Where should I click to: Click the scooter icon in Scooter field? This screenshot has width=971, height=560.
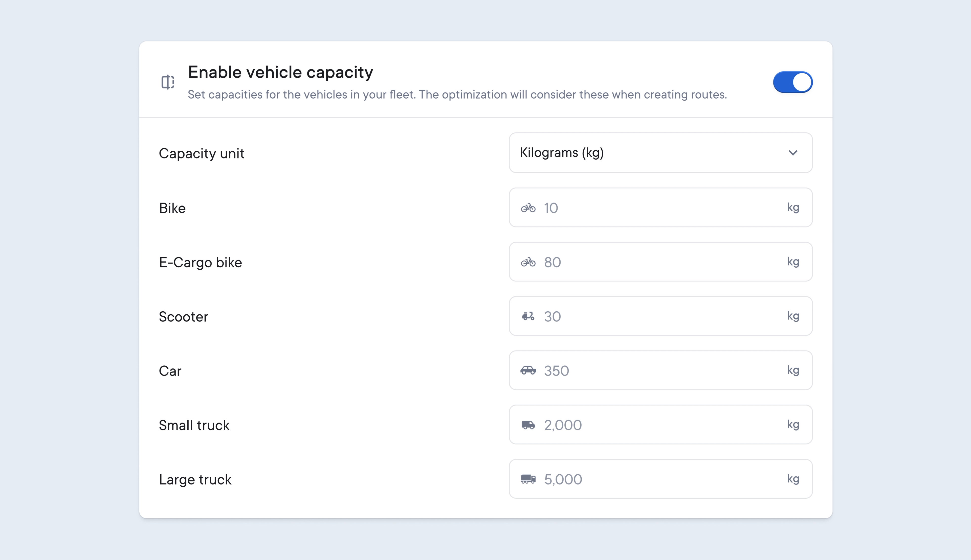(x=528, y=316)
